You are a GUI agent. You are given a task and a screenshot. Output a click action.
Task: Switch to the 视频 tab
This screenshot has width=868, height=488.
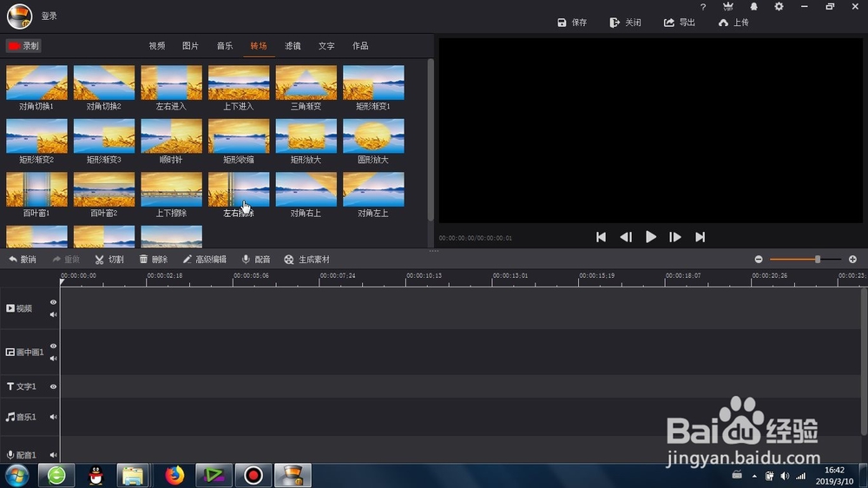(x=157, y=46)
